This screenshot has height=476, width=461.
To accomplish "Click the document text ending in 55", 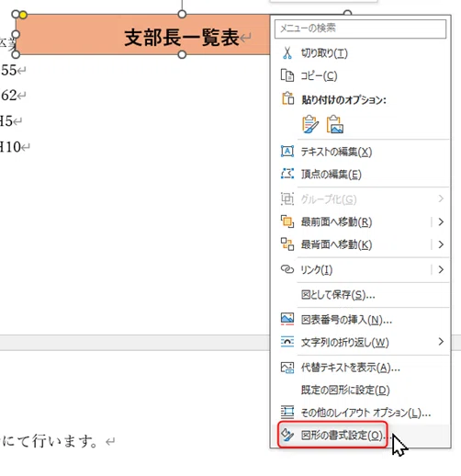I will coord(8,70).
